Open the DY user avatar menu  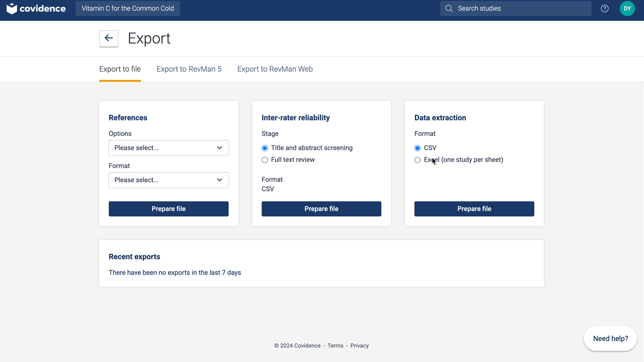(627, 9)
